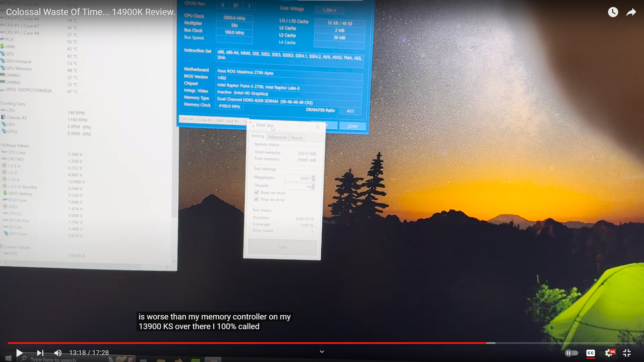Open Watch Later clock icon

[x=613, y=12]
